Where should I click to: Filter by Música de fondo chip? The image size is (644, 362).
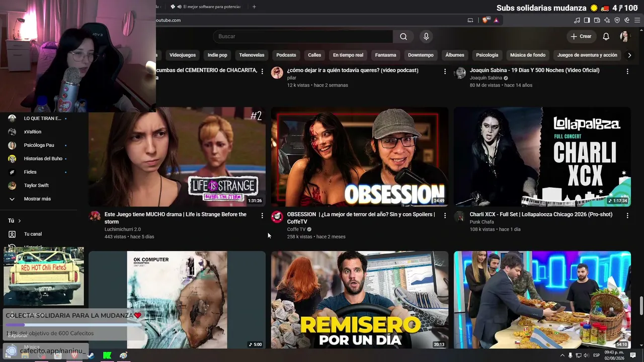pyautogui.click(x=528, y=55)
